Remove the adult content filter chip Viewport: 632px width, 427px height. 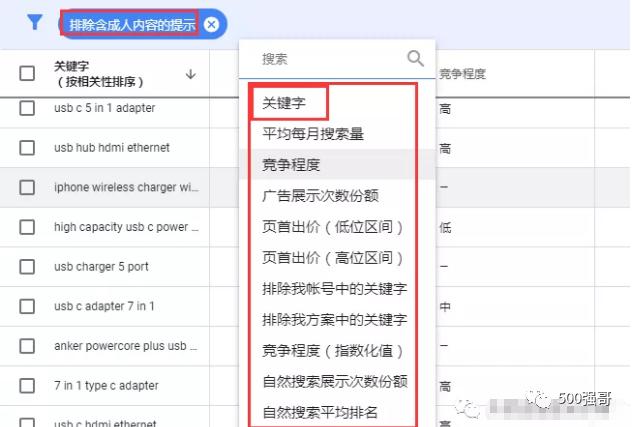click(x=211, y=24)
